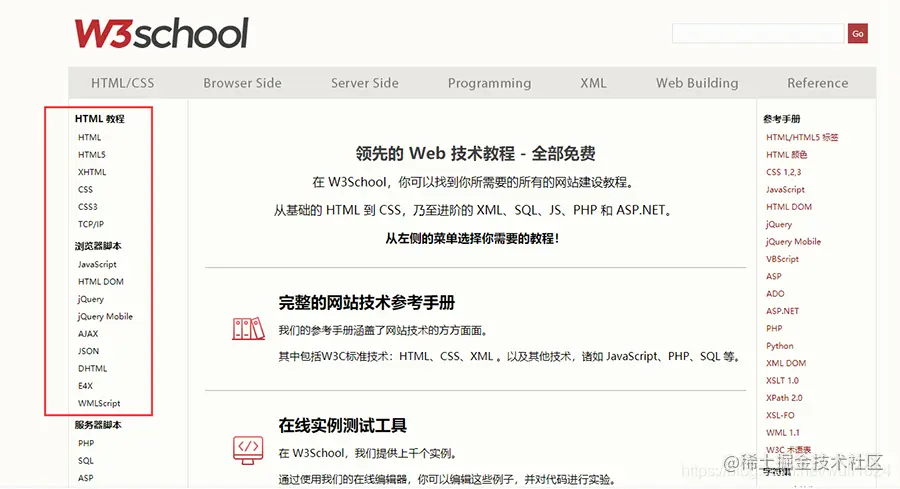This screenshot has width=900, height=489.
Task: Open AJAX tutorial link
Action: coord(88,333)
